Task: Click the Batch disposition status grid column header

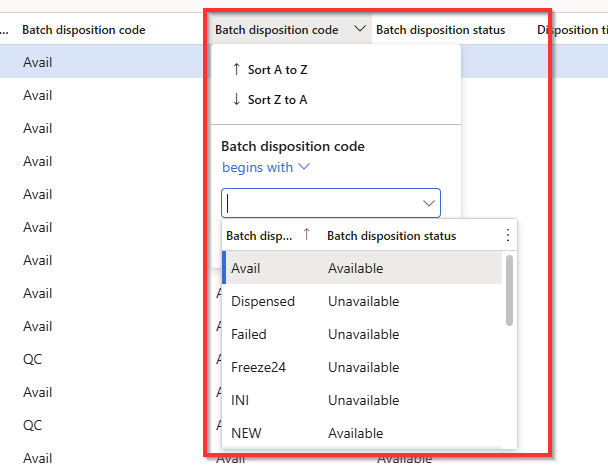Action: (440, 30)
